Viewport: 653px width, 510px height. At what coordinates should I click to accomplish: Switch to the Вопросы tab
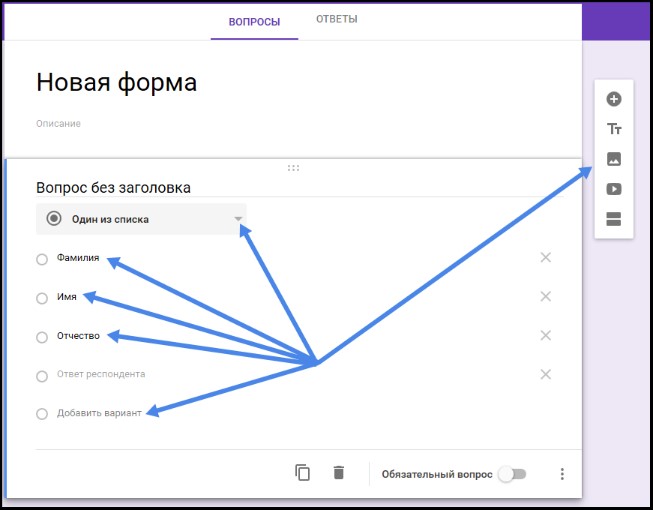[x=254, y=21]
